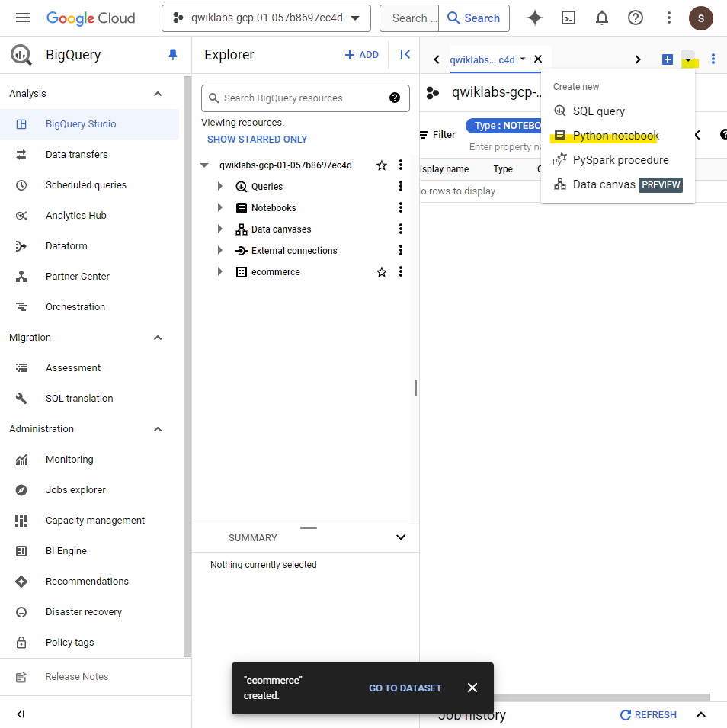Open Monitoring in Administration
Viewport: 727px width, 728px height.
coord(90,460)
